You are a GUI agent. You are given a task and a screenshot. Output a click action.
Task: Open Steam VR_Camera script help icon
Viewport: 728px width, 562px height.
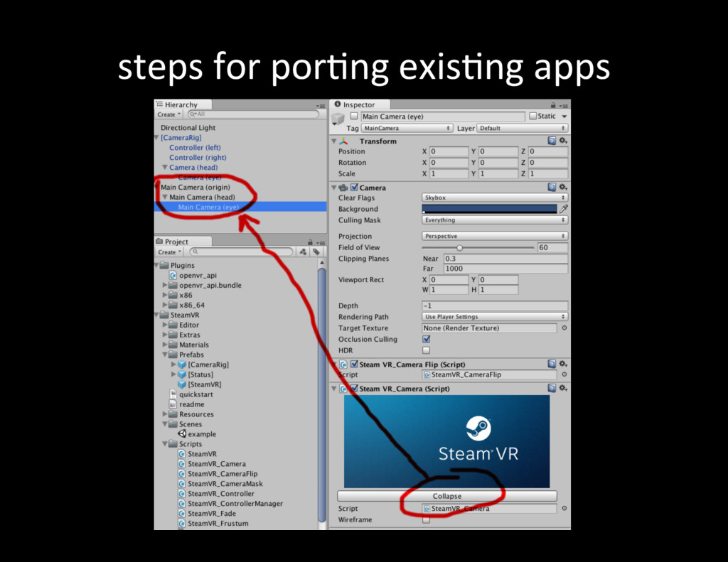pos(552,388)
